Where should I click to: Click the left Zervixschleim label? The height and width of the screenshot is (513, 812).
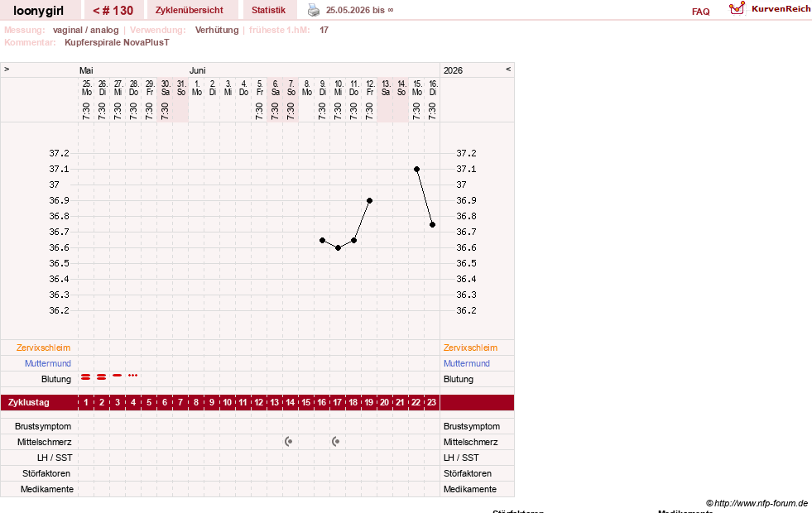44,348
